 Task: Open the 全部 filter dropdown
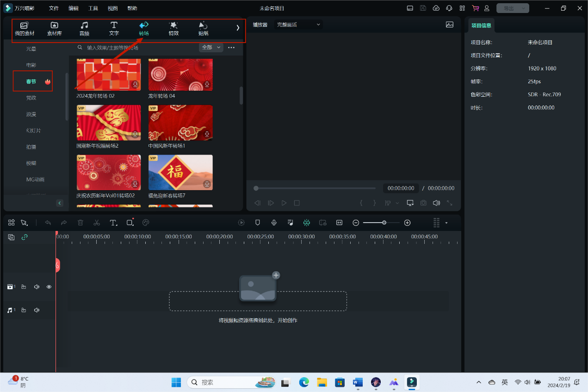(x=211, y=47)
